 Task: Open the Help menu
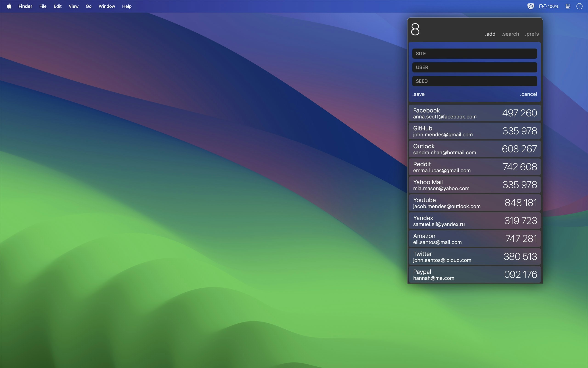click(x=127, y=6)
